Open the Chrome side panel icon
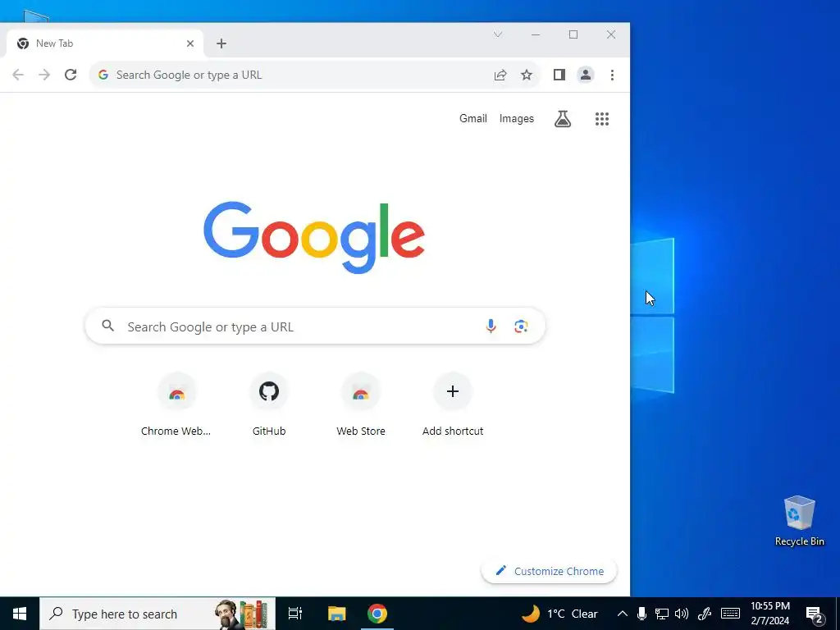 tap(559, 75)
